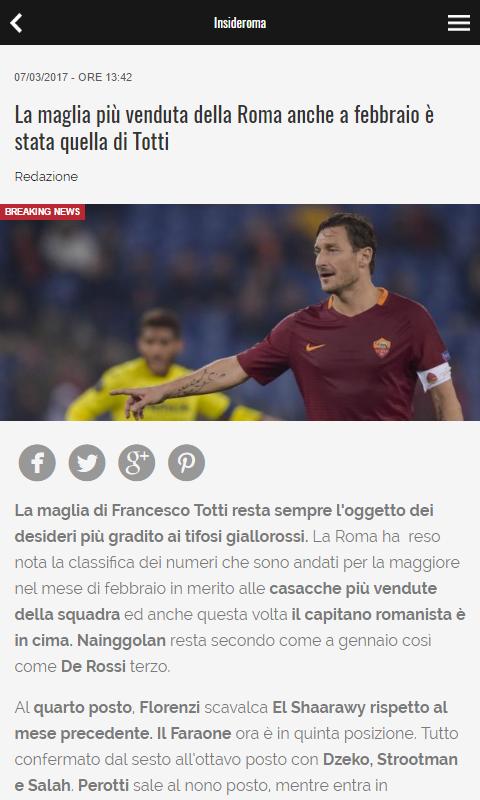Screen dimensions: 480x800
Task: Click the bold Nainggolan name
Action: (x=121, y=640)
